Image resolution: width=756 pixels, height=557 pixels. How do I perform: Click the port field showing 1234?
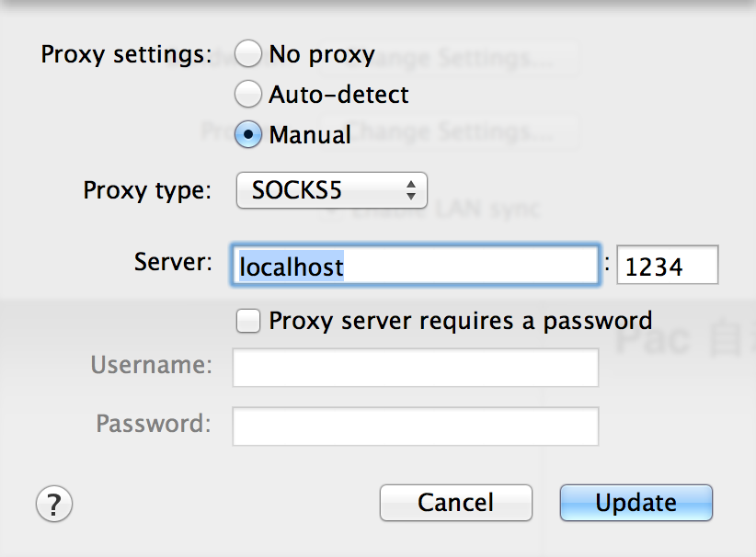pos(667,267)
